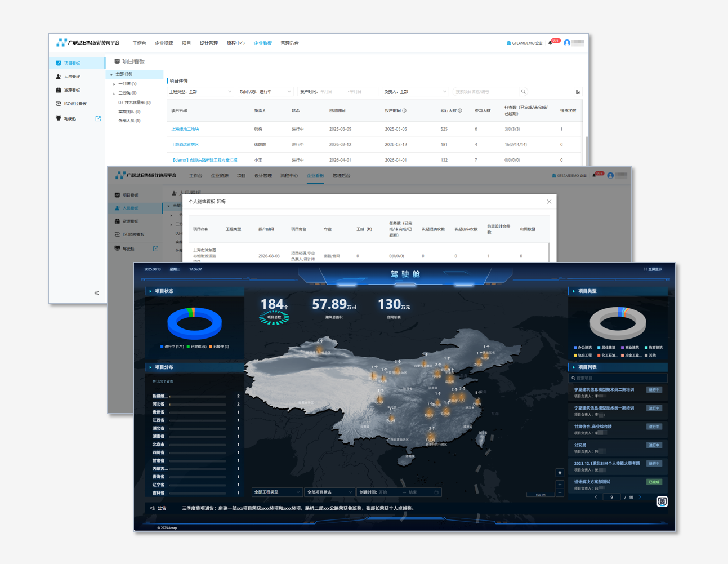
Task: Switch to the 管理后台 top menu
Action: click(289, 43)
